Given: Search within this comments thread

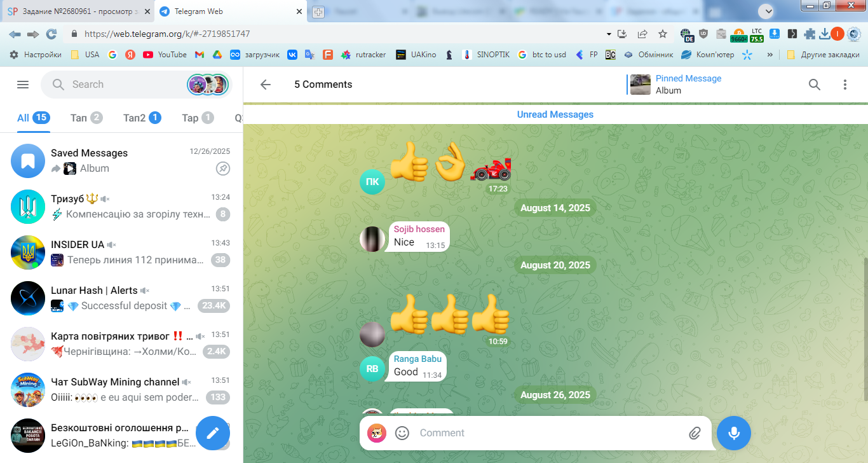Looking at the screenshot, I should (x=815, y=85).
